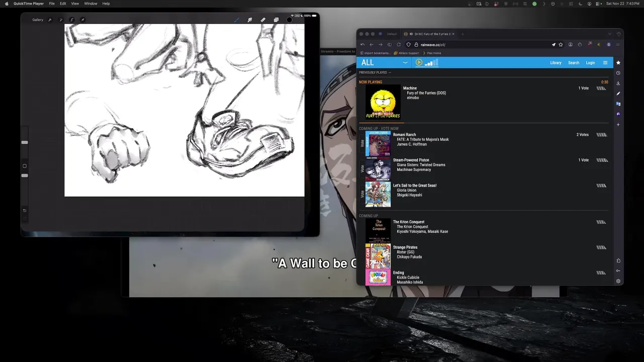
Task: Open the Import bookmarks item
Action: (375, 53)
